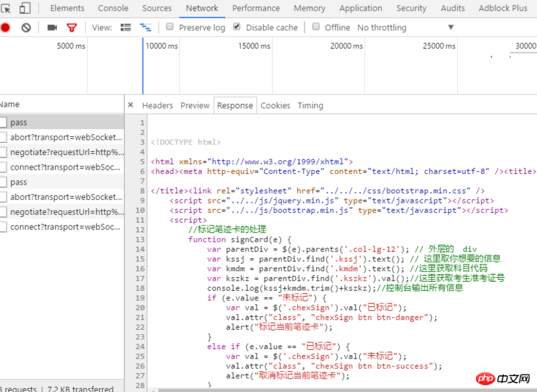Open the No throttling dropdown
This screenshot has height=392, width=537.
[405, 28]
